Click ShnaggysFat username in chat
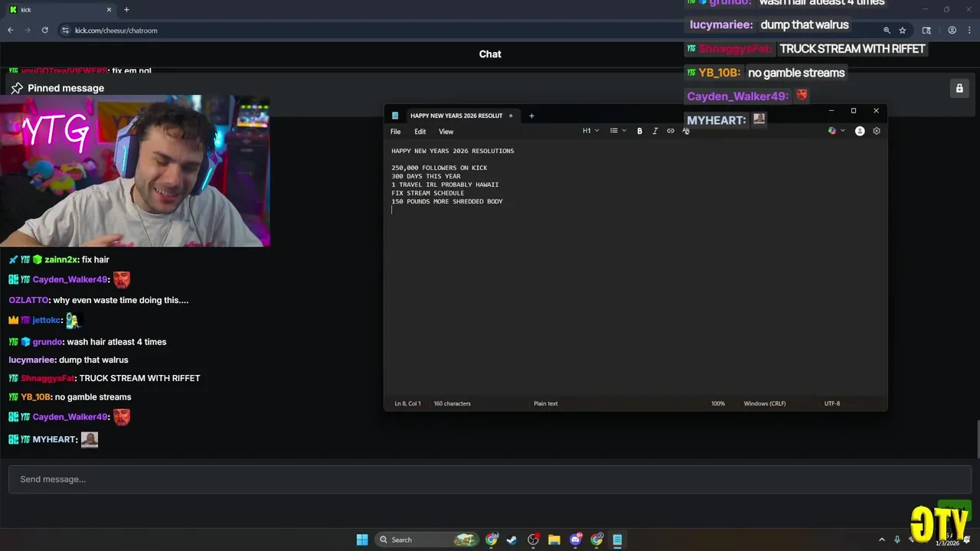Image resolution: width=980 pixels, height=551 pixels. point(47,378)
